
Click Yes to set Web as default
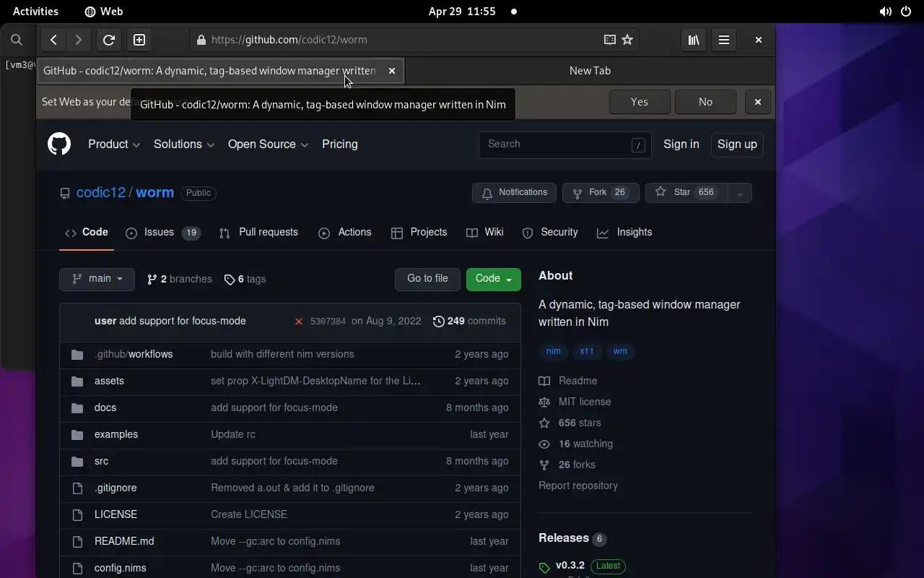(640, 102)
